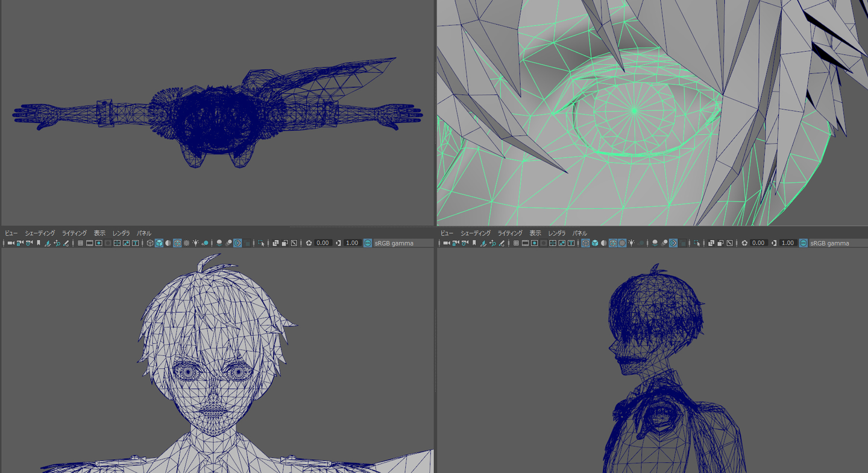
Task: Click Isolate Select in front-view panel toolbar
Action: (261, 243)
